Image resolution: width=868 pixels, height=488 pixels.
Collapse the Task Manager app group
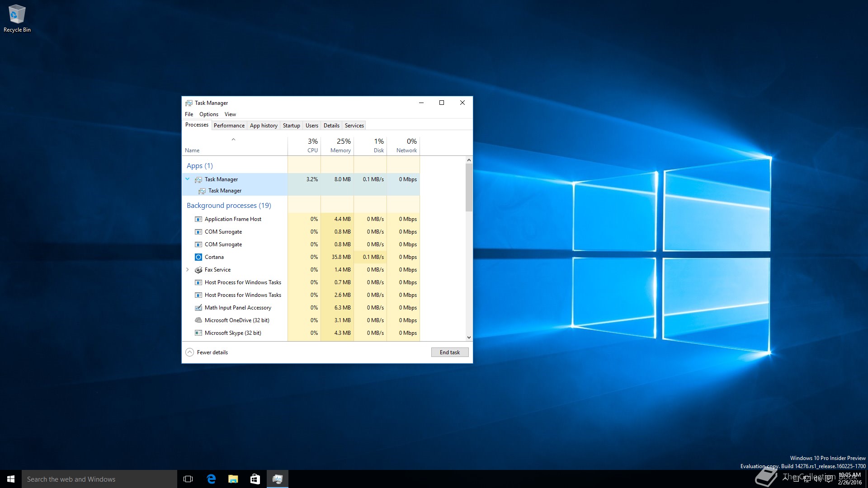pyautogui.click(x=188, y=179)
